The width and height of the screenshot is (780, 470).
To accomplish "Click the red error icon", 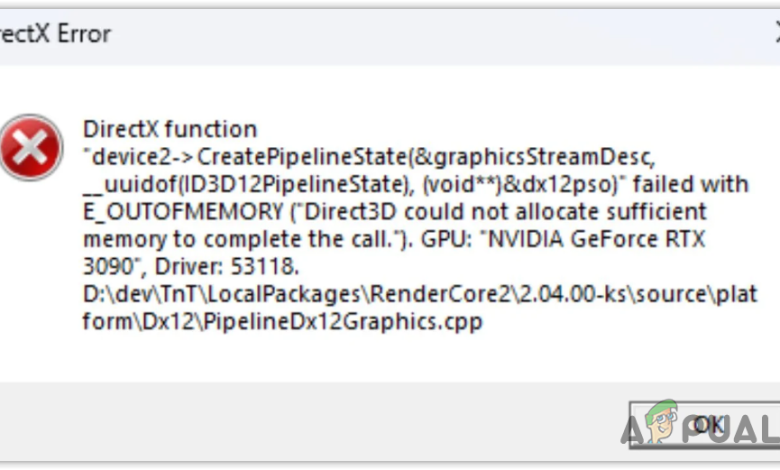I will pos(31,148).
